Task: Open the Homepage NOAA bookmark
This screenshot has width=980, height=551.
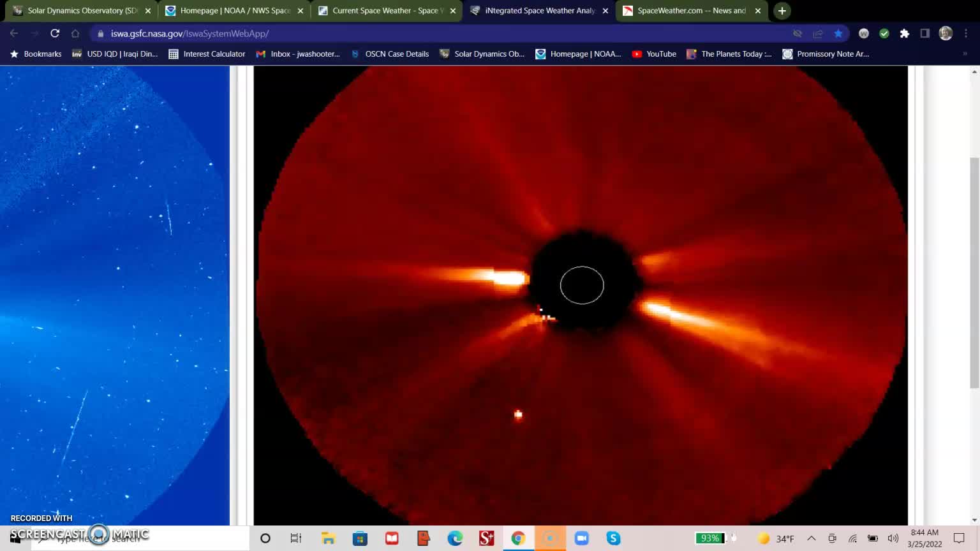Action: click(578, 54)
